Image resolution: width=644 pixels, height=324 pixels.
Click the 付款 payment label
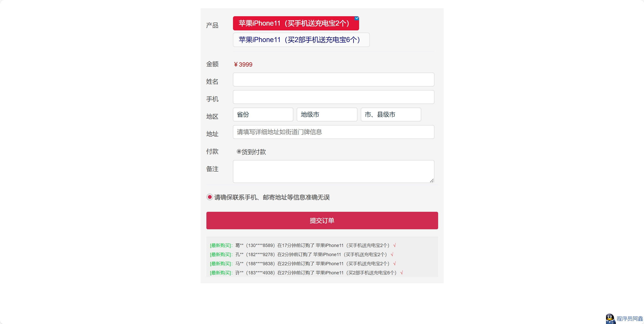click(x=212, y=151)
